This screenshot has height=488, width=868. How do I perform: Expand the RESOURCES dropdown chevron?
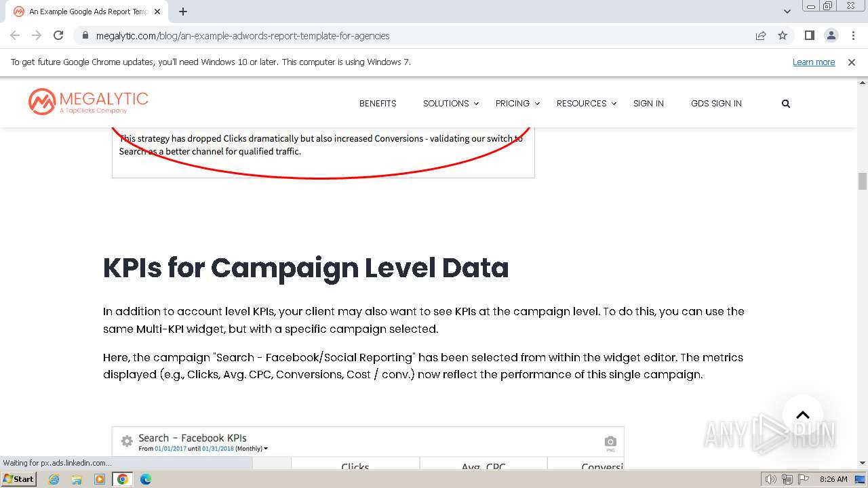click(614, 104)
